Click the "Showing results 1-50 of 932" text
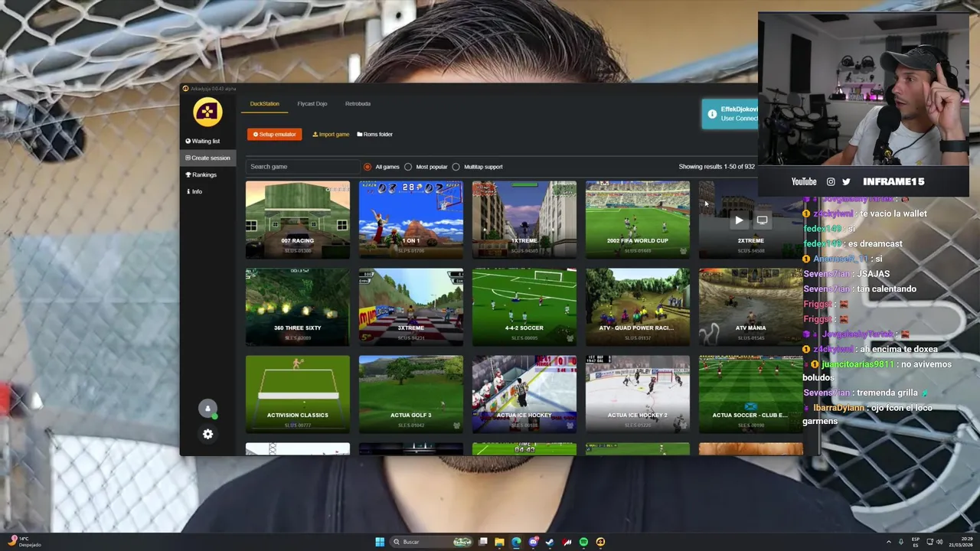 coord(716,167)
